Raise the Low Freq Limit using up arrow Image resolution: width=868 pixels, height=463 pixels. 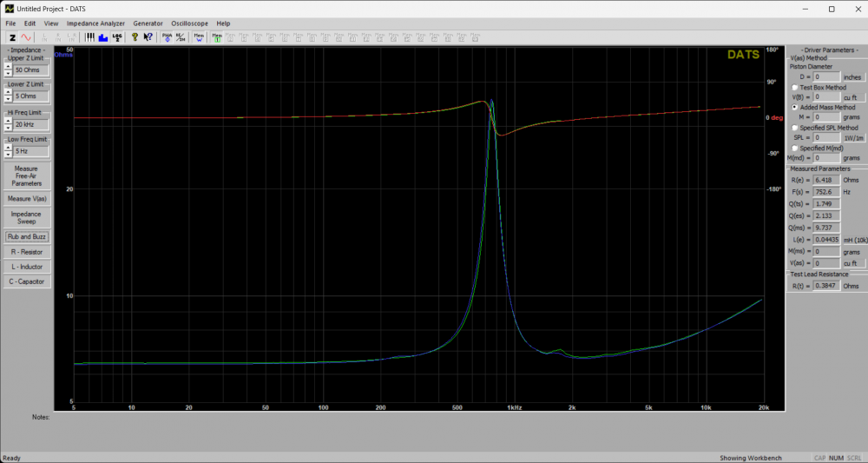pyautogui.click(x=8, y=148)
